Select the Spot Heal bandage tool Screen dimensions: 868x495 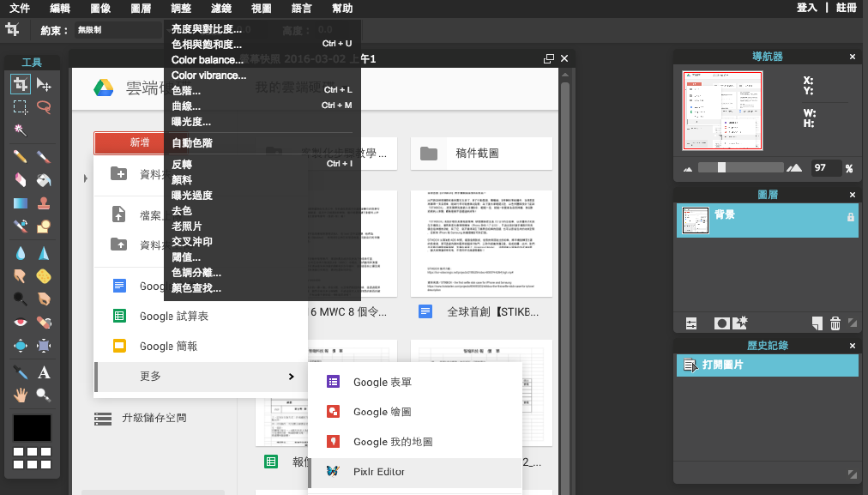click(44, 323)
